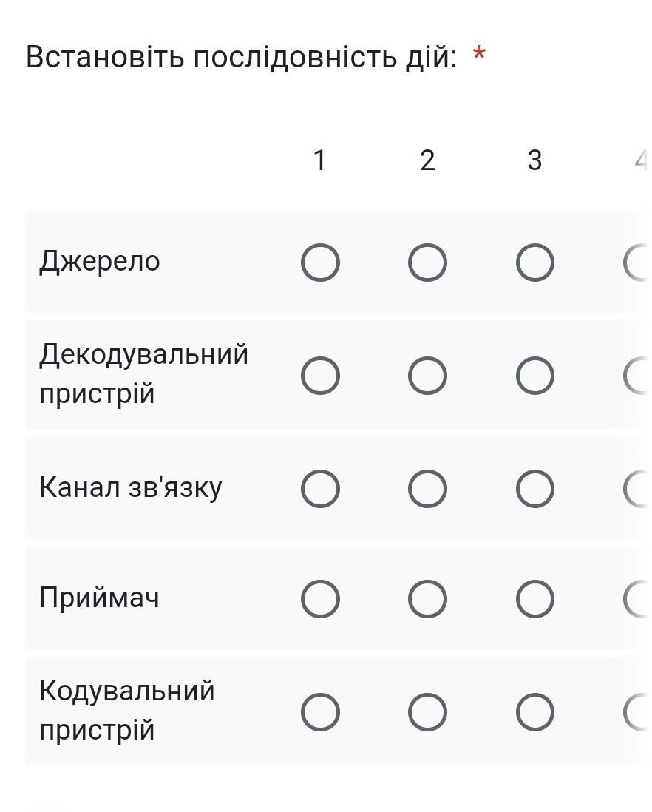Click the Джерело row label
This screenshot has width=652, height=812.
click(x=100, y=261)
